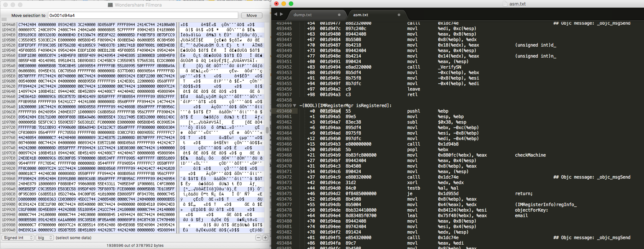Screen dimensions: 644x249
Task: Click the leal instruction at line 493479
Action: (412, 216)
